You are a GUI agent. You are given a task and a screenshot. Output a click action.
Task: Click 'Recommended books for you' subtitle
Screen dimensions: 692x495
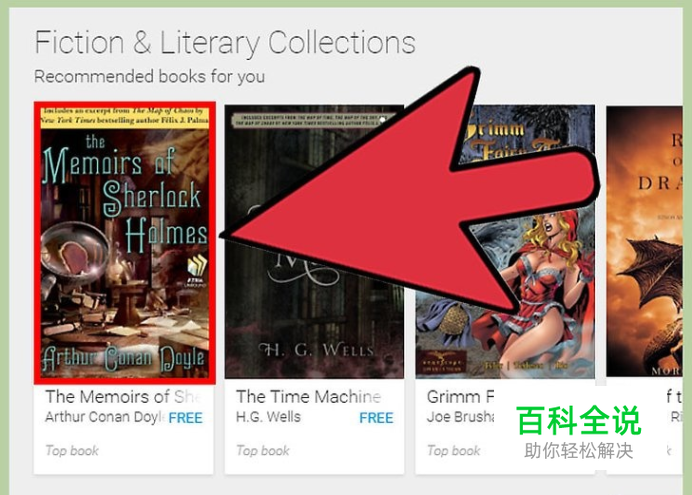coord(150,77)
